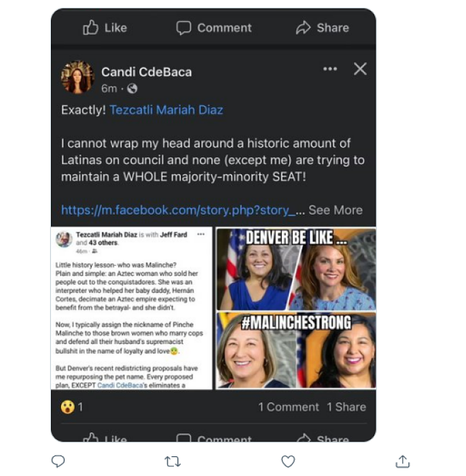
Task: Click Candi CdeBaca's name
Action: (146, 71)
